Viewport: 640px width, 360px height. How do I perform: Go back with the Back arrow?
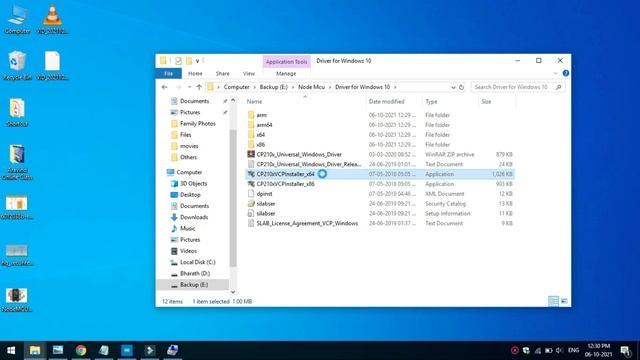pos(164,87)
